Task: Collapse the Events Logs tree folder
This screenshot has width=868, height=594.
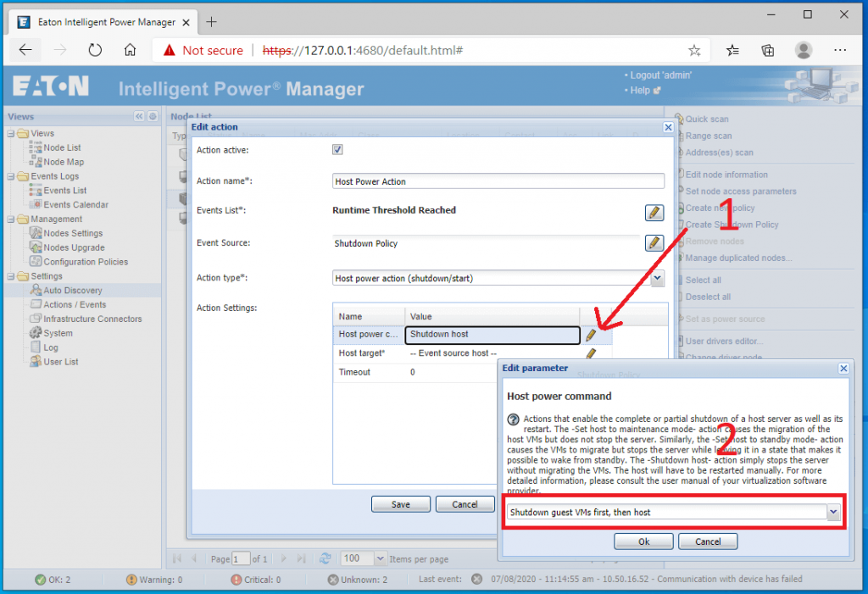Action: click(x=10, y=176)
